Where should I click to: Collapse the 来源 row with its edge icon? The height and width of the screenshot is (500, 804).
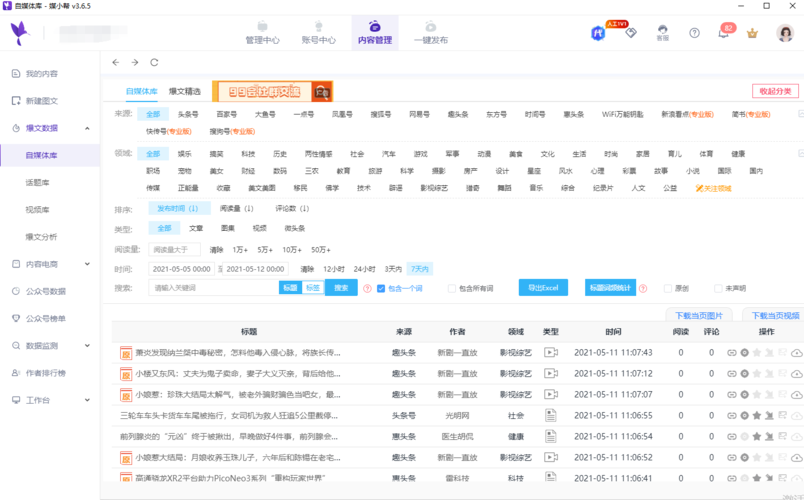click(801, 113)
